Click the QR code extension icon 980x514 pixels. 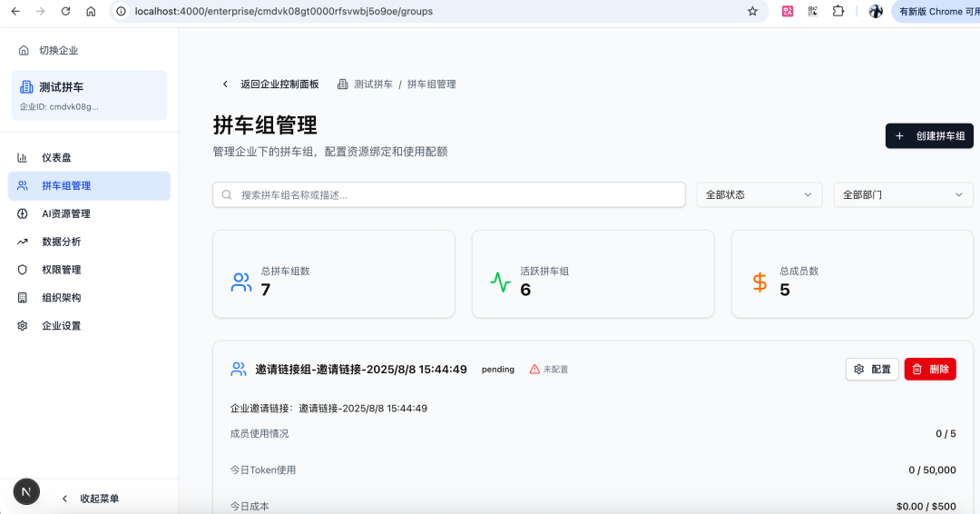click(x=812, y=11)
